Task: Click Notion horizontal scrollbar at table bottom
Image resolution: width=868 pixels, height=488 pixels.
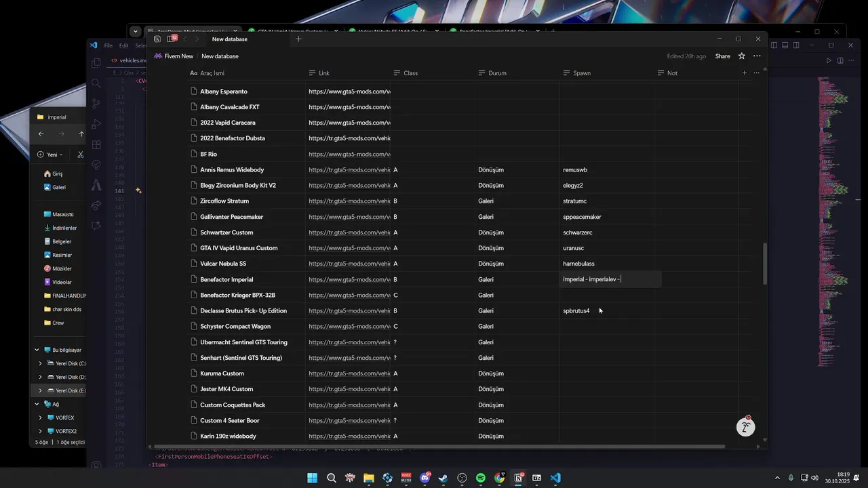Action: pyautogui.click(x=439, y=447)
